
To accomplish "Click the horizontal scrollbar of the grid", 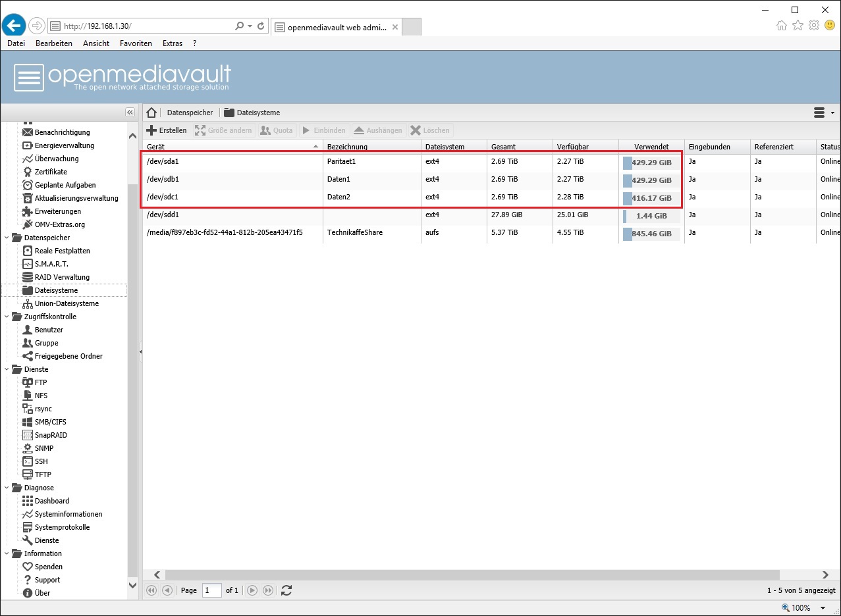I will [x=472, y=575].
